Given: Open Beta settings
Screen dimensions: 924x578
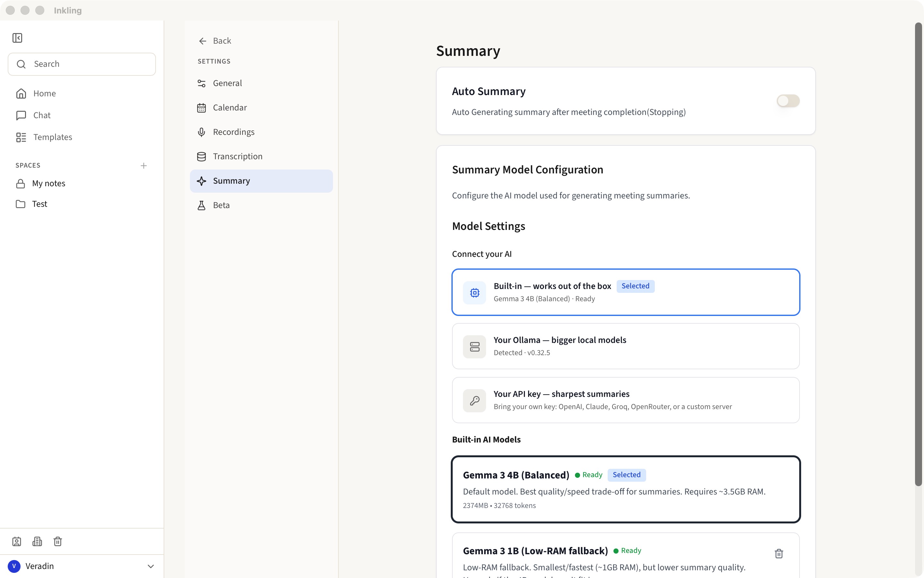Looking at the screenshot, I should [261, 205].
